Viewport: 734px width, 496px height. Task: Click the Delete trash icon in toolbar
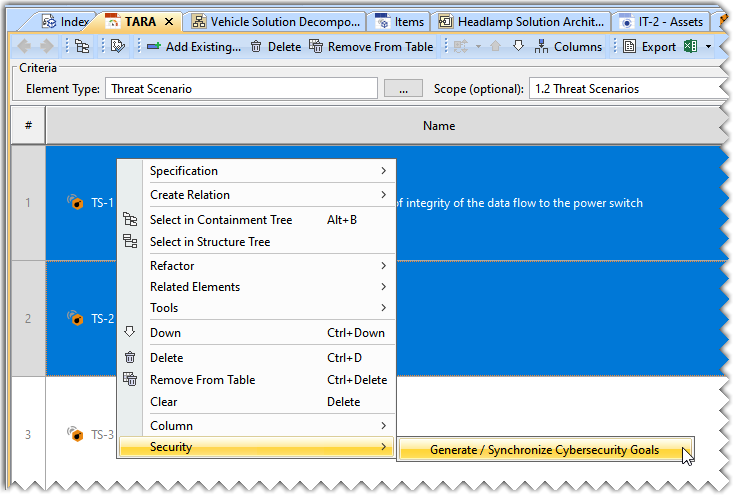point(275,46)
